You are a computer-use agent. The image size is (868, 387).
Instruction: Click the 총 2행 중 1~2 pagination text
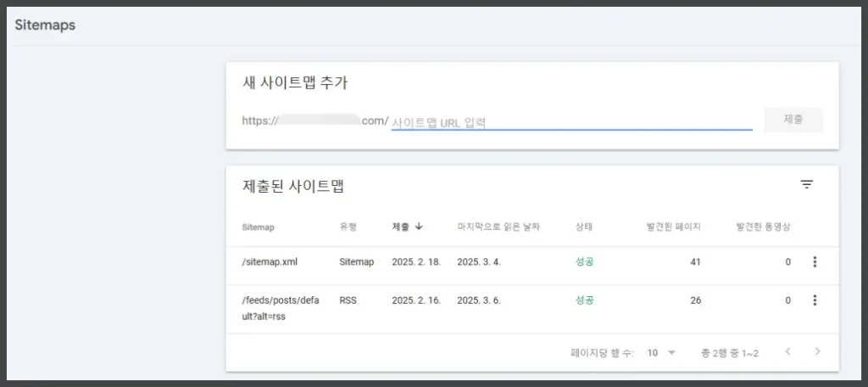(730, 353)
